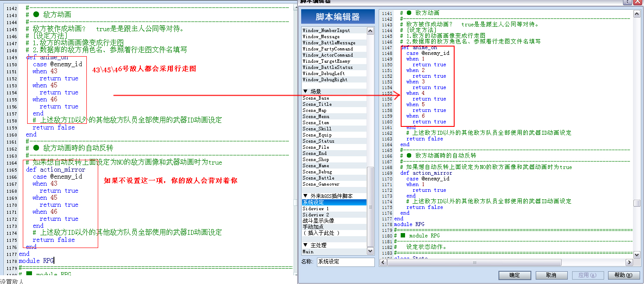Viewport: 644px width, 284px height.
Task: Cancel the dialog with 取消
Action: (551, 275)
